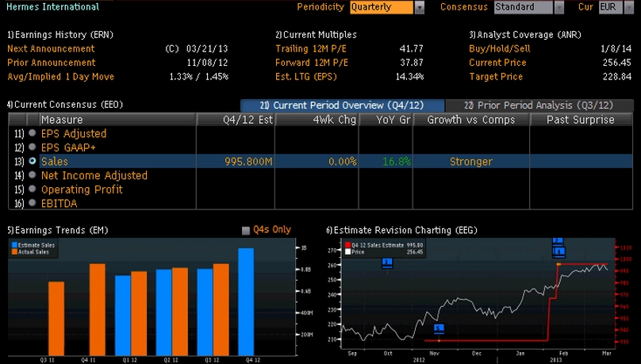Select the EBITDA radio button
This screenshot has width=641, height=364.
tap(33, 203)
